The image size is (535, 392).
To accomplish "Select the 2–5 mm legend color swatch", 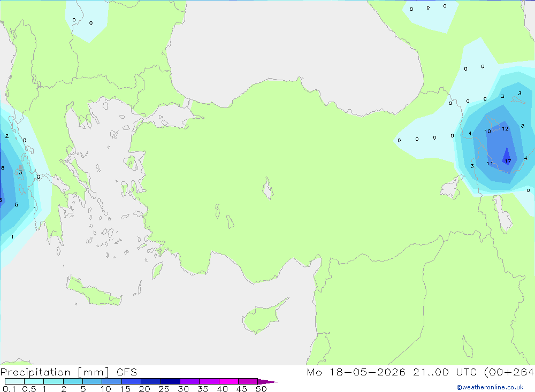I will 73,381.
